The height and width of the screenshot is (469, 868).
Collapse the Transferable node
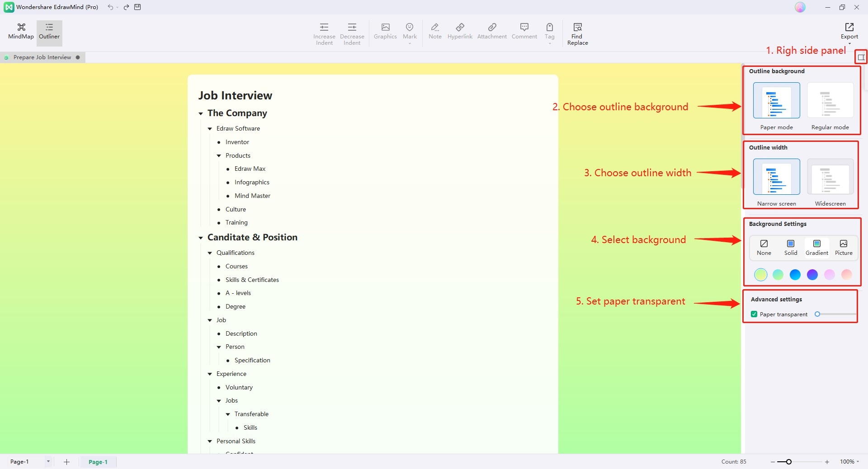(x=228, y=414)
